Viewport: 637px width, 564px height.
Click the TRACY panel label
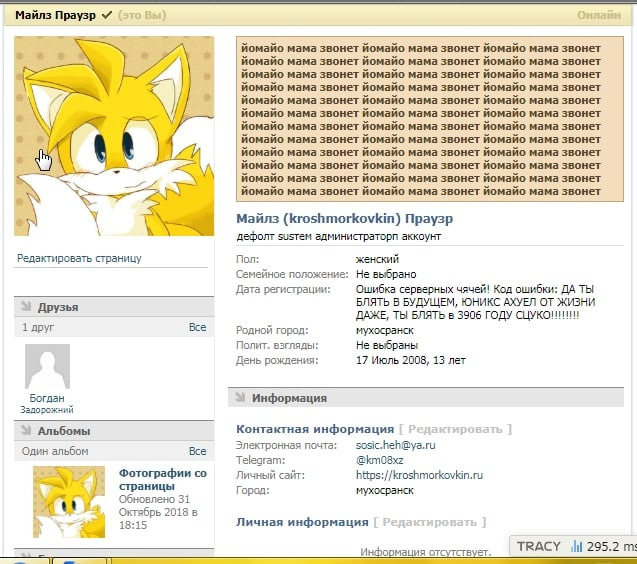point(538,547)
